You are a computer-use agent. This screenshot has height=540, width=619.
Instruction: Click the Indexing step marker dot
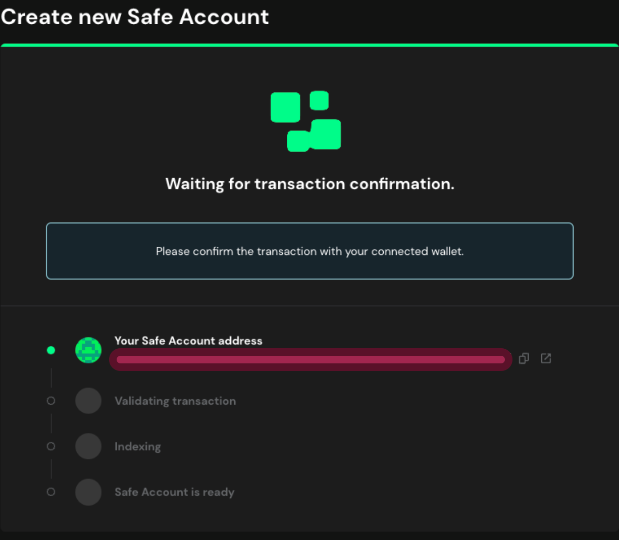coord(51,446)
